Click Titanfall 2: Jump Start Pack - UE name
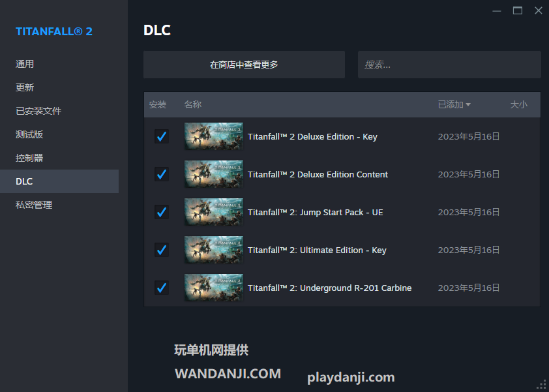This screenshot has height=392, width=549. click(x=315, y=212)
